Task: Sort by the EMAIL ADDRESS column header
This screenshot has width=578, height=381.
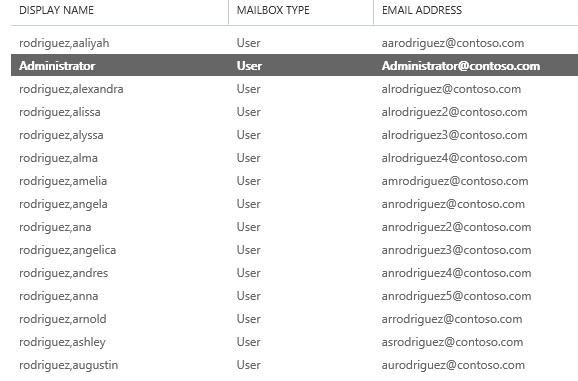Action: (x=422, y=10)
